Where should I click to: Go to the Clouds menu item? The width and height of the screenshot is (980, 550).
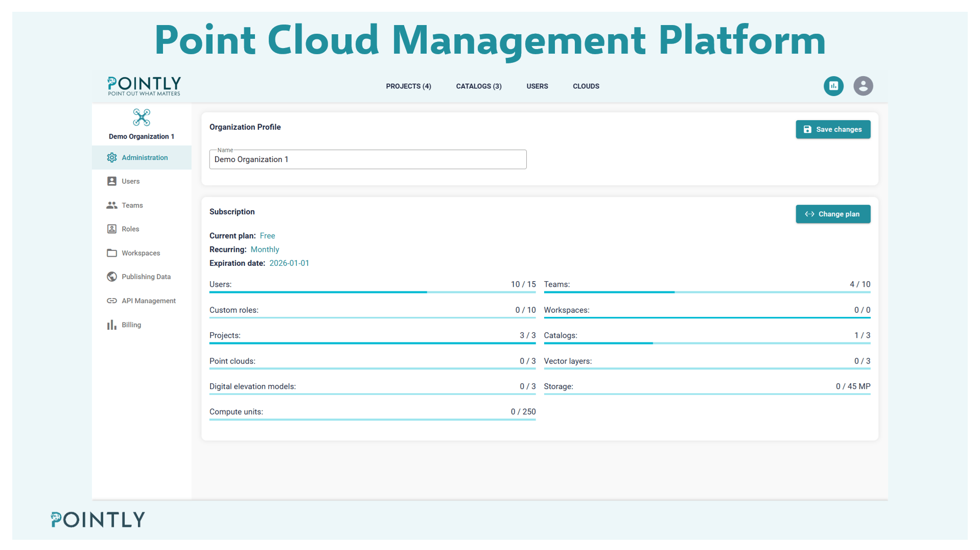(x=586, y=86)
